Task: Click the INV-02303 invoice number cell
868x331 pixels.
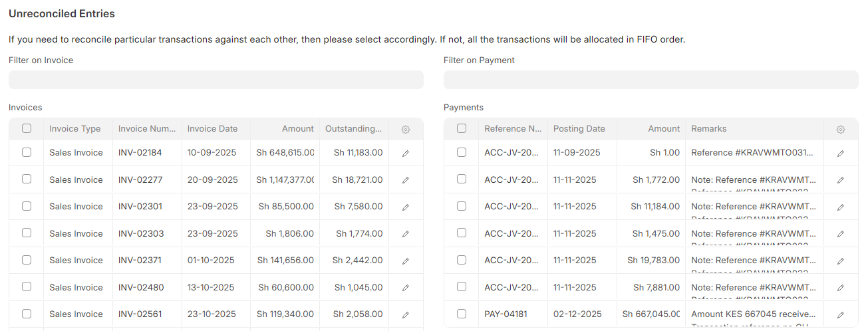Action: click(141, 233)
